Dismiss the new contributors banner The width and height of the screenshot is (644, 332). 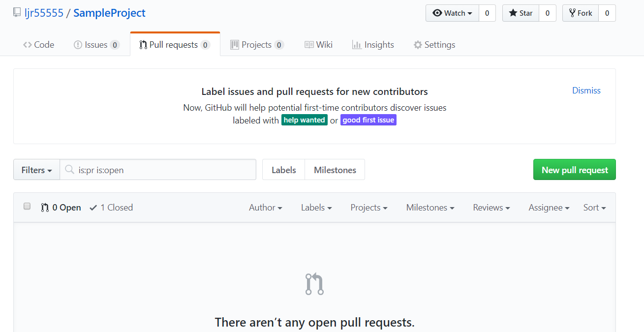(586, 91)
